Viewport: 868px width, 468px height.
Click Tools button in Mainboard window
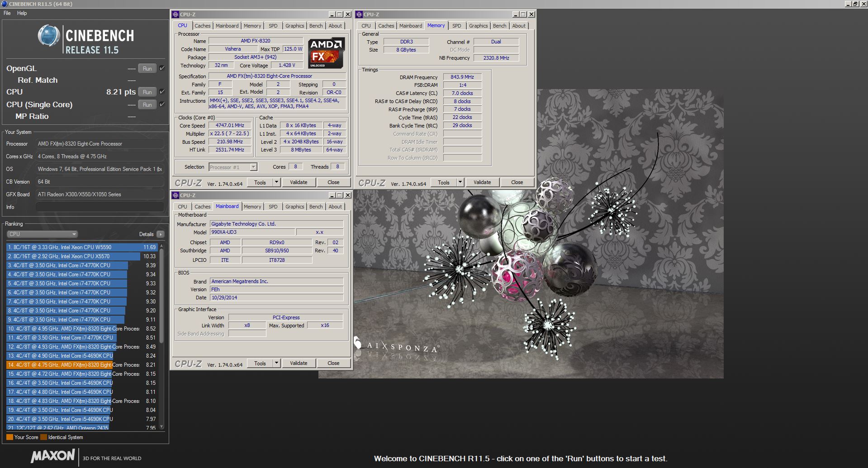tap(260, 363)
